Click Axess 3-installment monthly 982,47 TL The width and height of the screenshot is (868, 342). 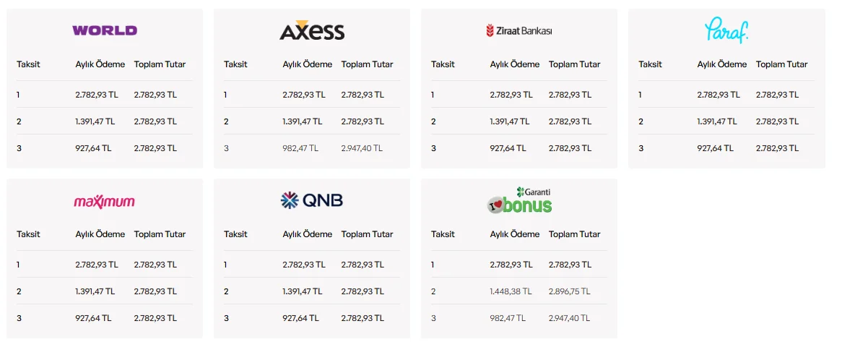pos(300,148)
